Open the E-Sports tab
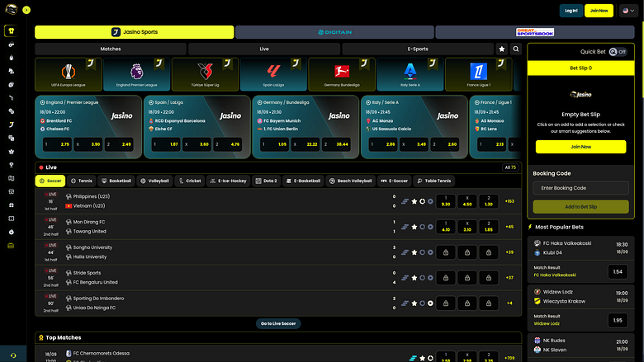The height and width of the screenshot is (362, 644). click(418, 49)
